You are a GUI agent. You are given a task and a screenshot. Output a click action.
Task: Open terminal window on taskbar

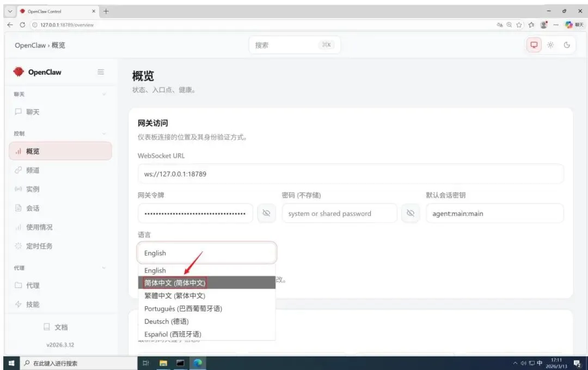(x=180, y=363)
